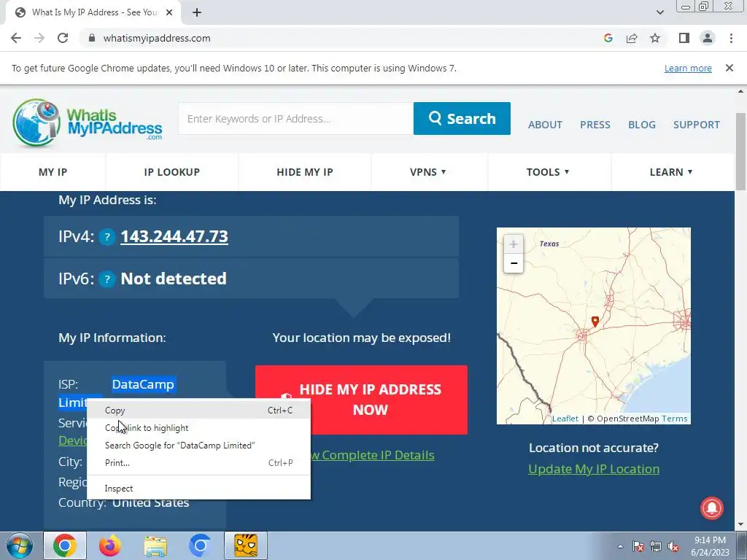
Task: Click the scrollbar down arrow
Action: click(x=742, y=525)
